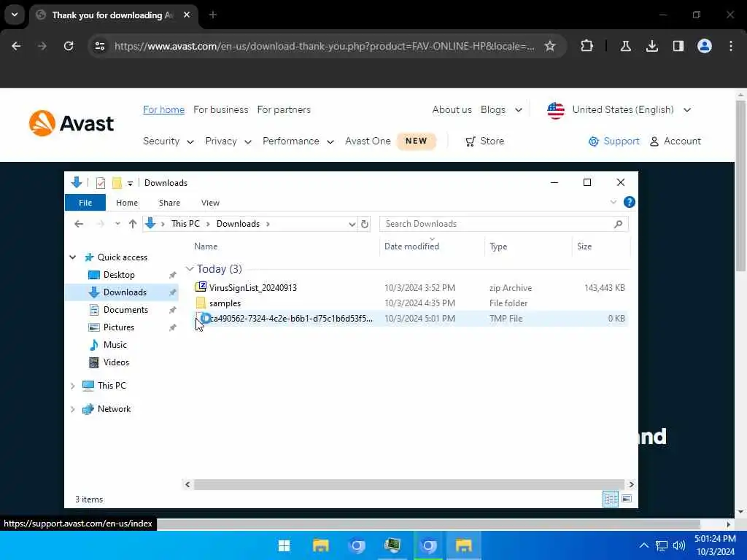Screen dimensions: 747x560
Task: Open the tab search dropdown in Chrome
Action: coord(15,15)
